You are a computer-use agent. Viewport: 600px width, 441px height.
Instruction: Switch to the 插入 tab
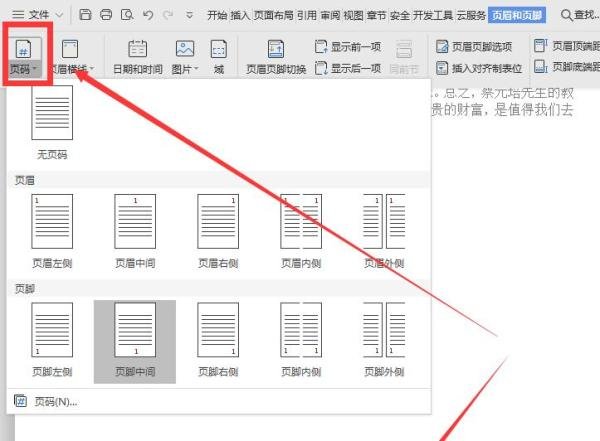240,15
